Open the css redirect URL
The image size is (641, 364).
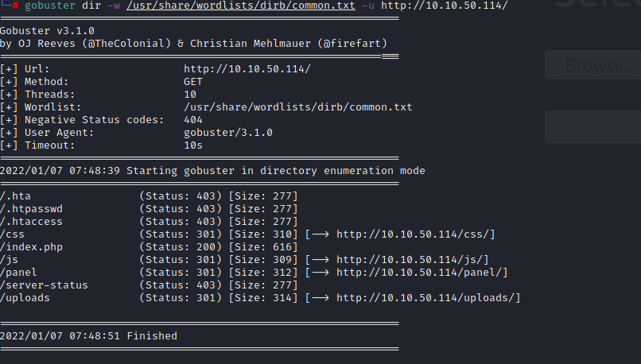point(416,234)
